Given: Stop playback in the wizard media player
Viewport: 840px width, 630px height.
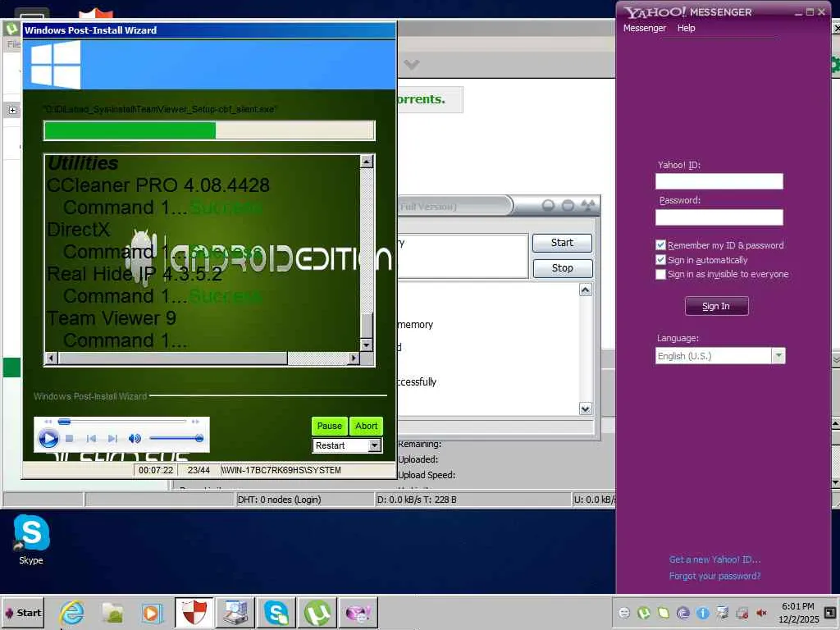Looking at the screenshot, I should coord(69,438).
